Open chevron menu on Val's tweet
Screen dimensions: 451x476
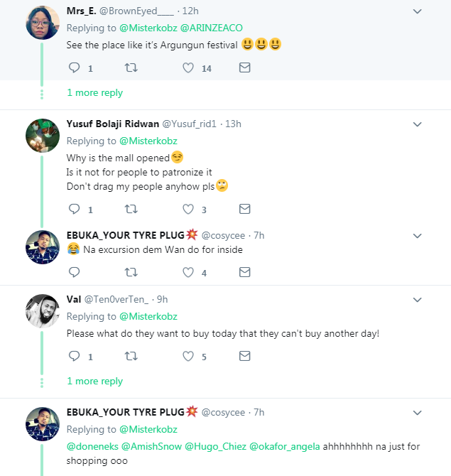coord(418,299)
